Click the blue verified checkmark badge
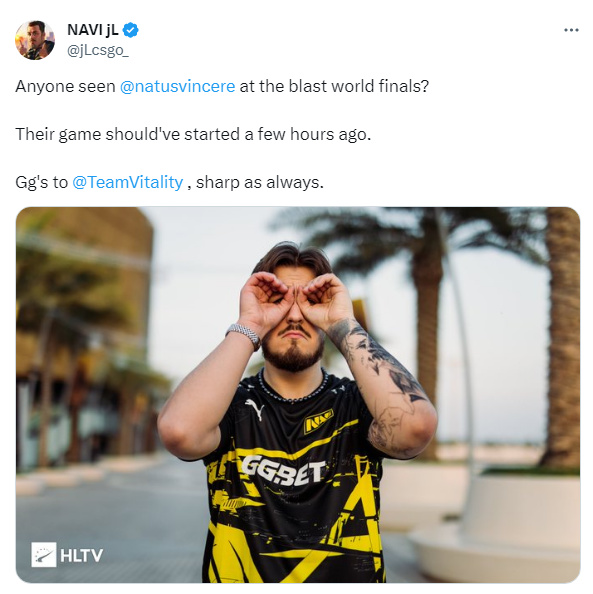 [131, 30]
